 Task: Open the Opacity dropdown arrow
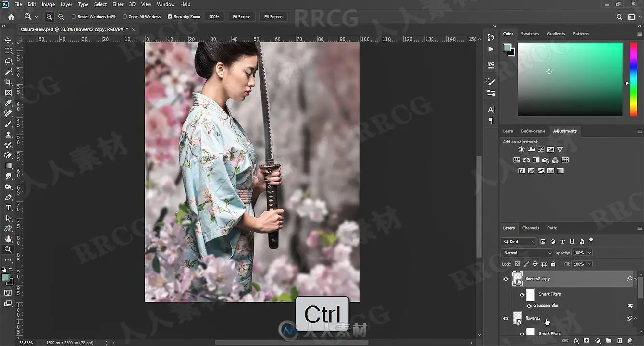coord(589,253)
